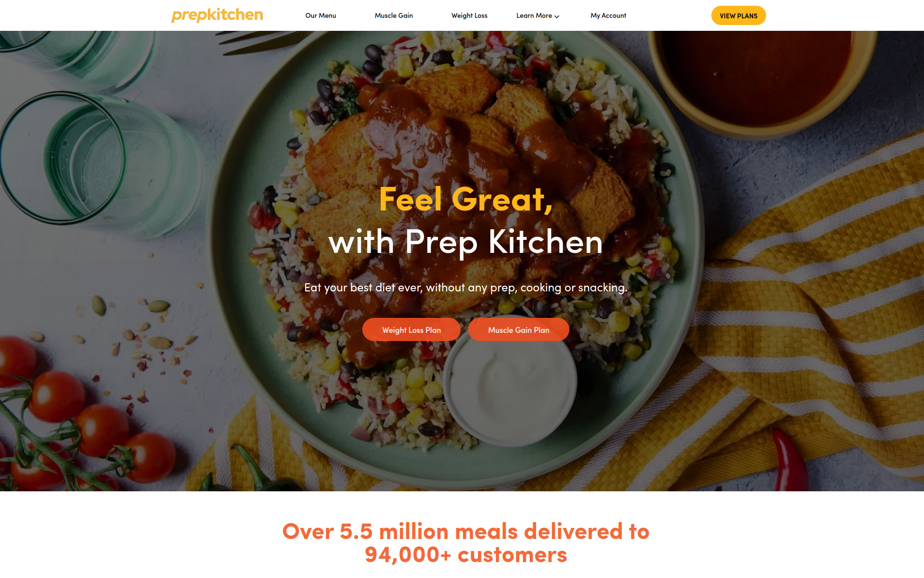924x578 pixels.
Task: Click the prepkitchen logo
Action: [x=217, y=15]
